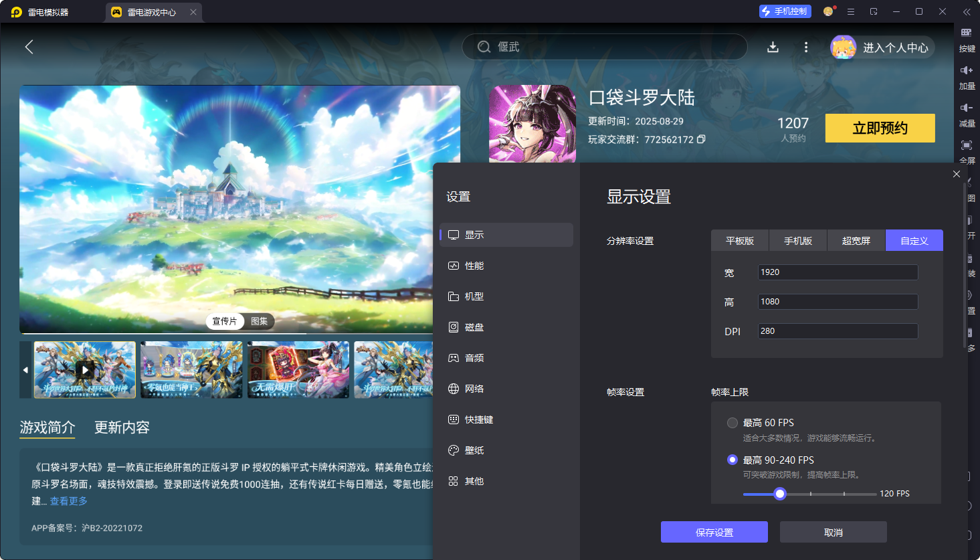
Task: Close the settings dialog
Action: click(957, 174)
